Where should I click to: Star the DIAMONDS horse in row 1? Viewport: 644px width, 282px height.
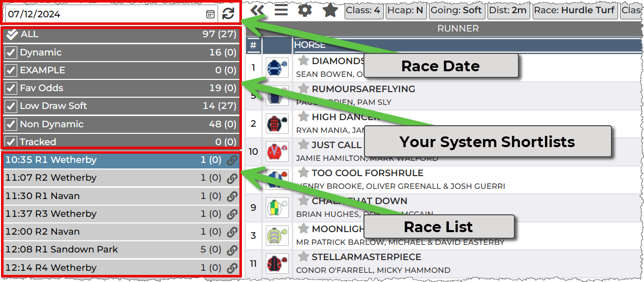click(303, 61)
